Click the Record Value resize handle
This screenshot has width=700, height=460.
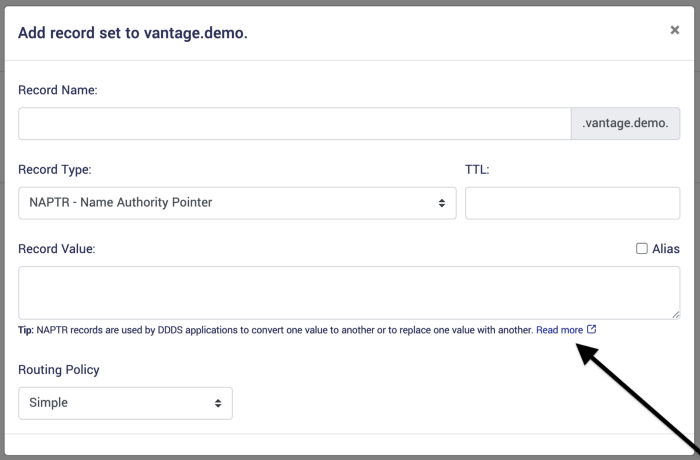click(676, 315)
